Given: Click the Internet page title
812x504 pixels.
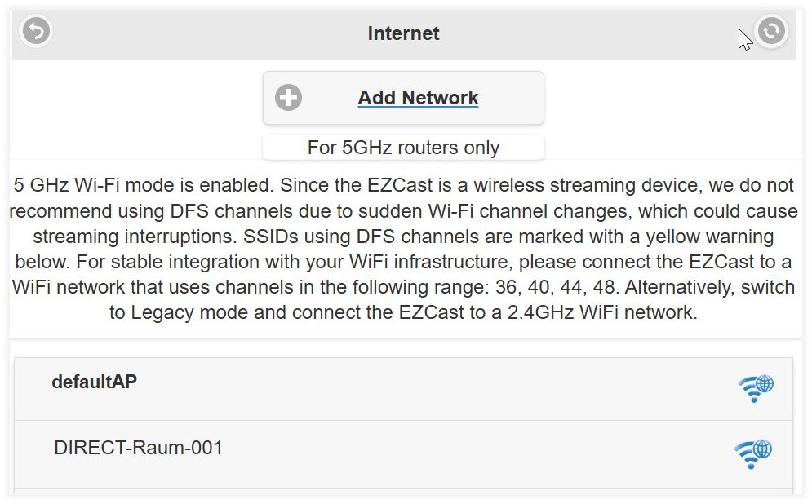Looking at the screenshot, I should 403,33.
